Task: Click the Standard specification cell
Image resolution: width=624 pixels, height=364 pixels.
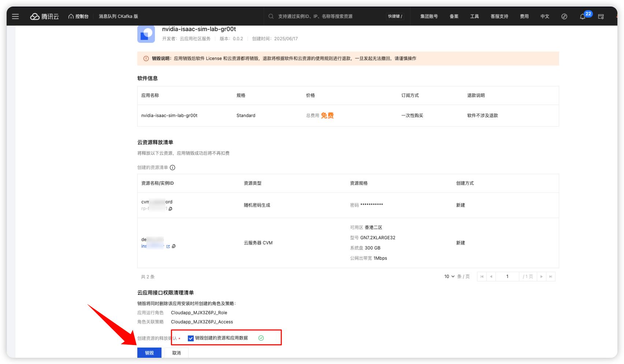Action: (246, 116)
